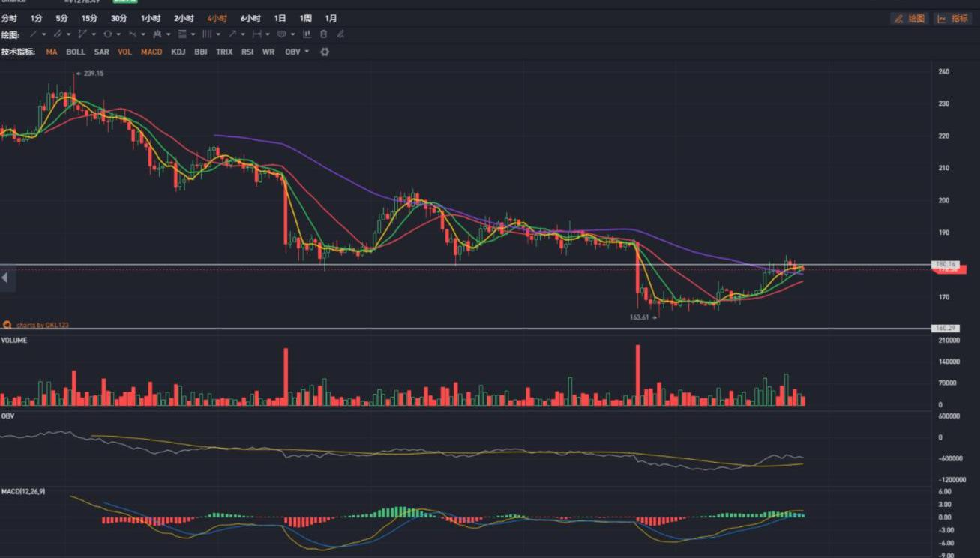980x558 pixels.
Task: Expand the OBV indicator dropdown arrow
Action: 307,52
